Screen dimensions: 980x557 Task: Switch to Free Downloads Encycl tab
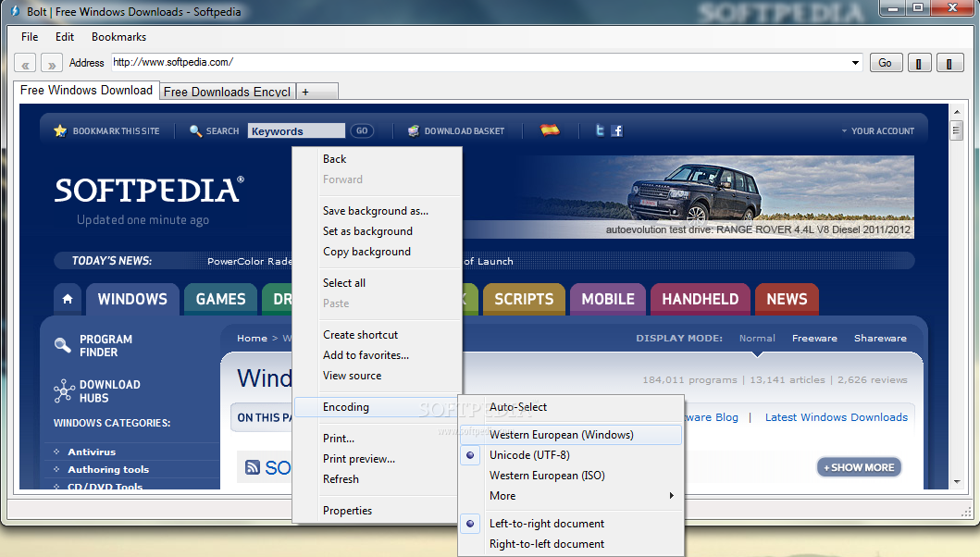tap(227, 92)
